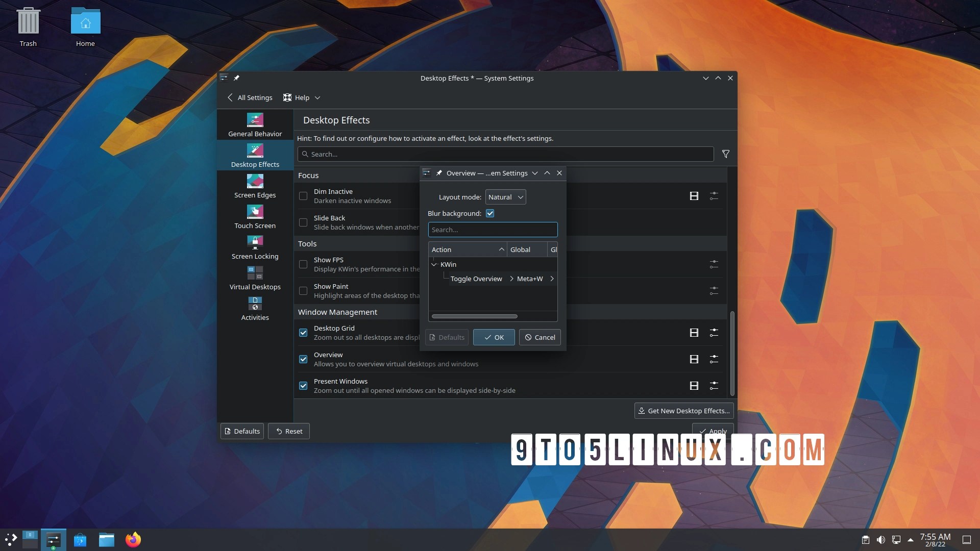Image resolution: width=980 pixels, height=551 pixels.
Task: Uncheck Blur background checkbox
Action: tap(490, 213)
